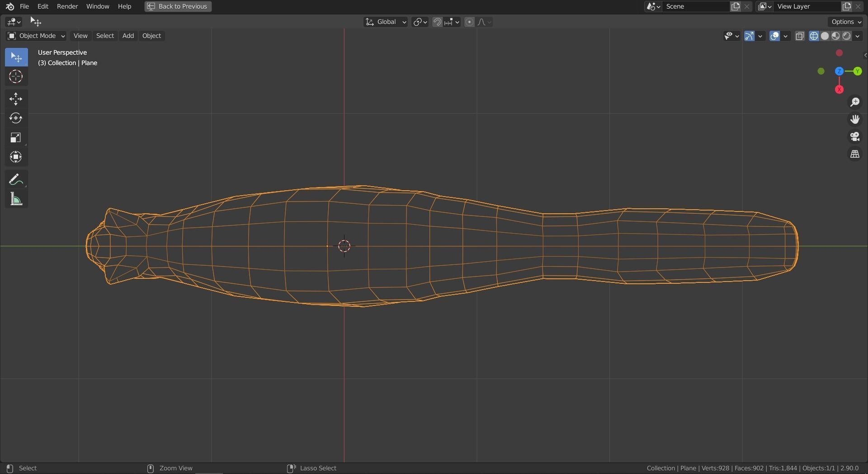Open the Window menu
This screenshot has height=474, width=868.
[98, 6]
